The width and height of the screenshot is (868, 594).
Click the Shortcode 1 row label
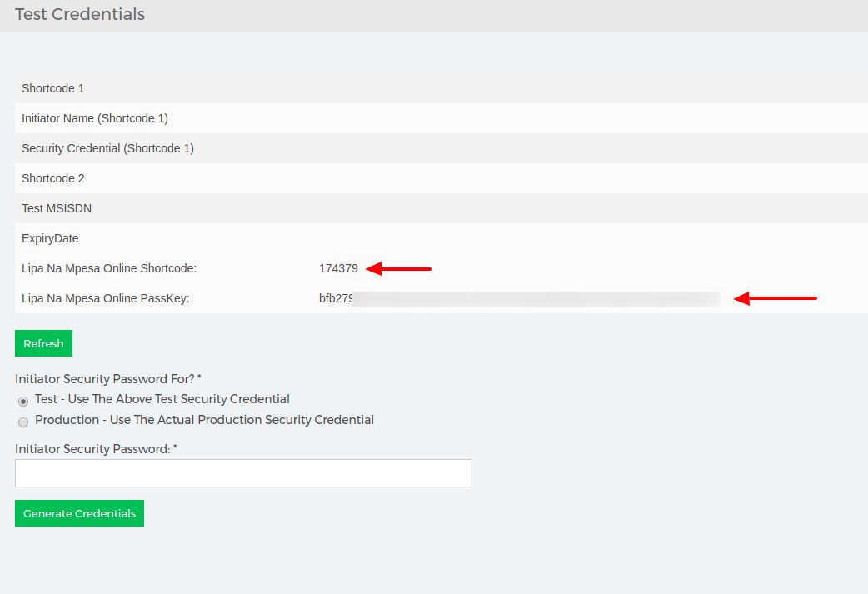[x=53, y=88]
